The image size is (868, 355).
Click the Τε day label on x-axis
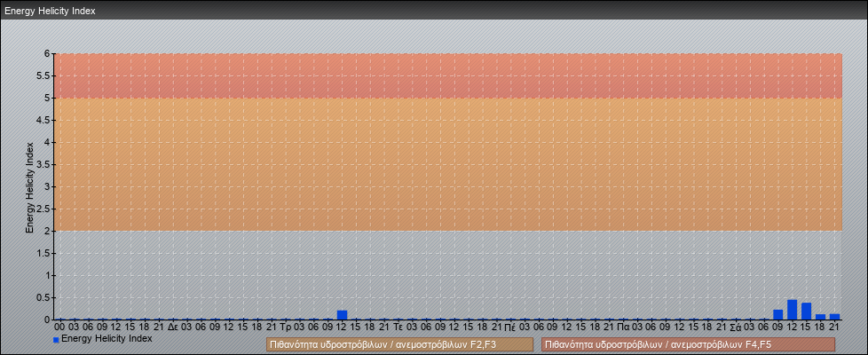point(398,327)
